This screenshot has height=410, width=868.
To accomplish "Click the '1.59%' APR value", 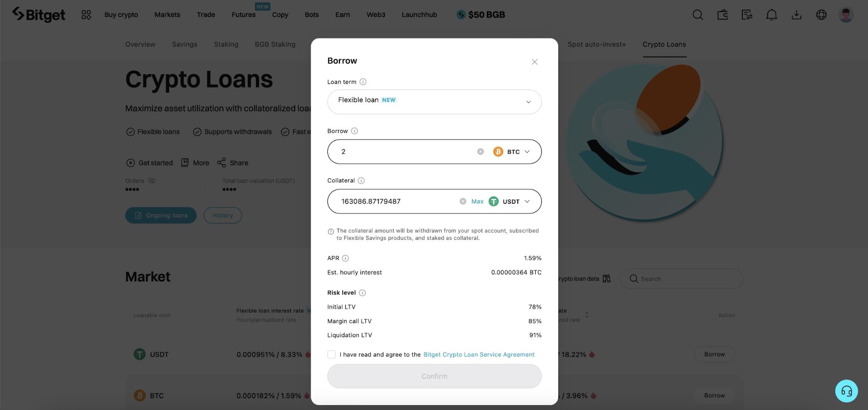I will pos(533,258).
